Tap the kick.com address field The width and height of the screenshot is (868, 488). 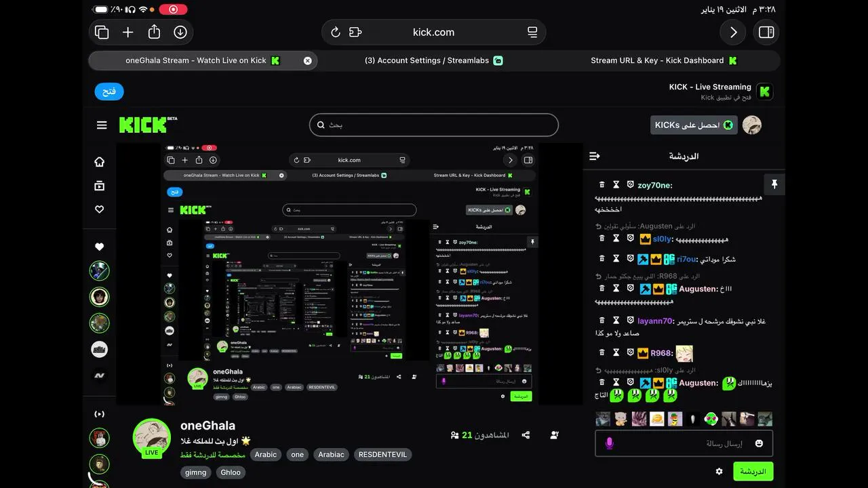433,32
